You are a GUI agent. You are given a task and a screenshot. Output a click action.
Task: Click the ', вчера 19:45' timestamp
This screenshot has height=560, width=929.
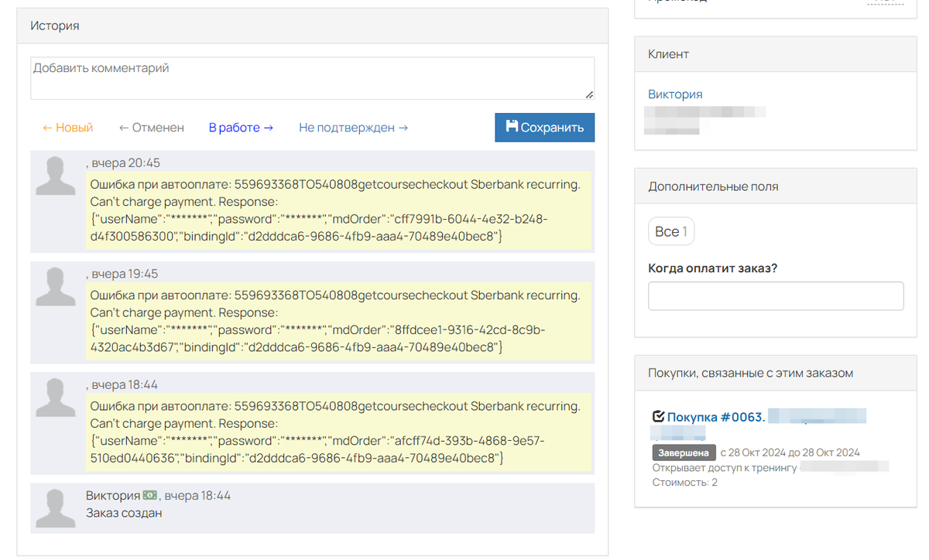coord(123,274)
